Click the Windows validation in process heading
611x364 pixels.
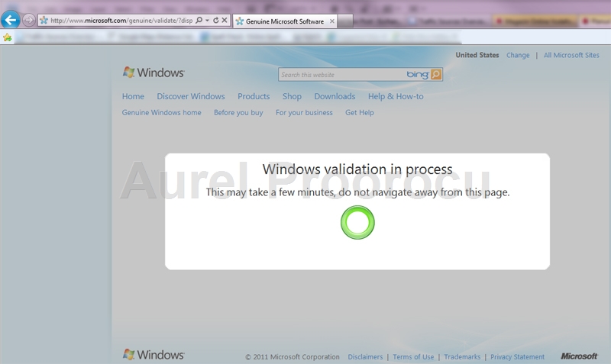[x=357, y=169]
